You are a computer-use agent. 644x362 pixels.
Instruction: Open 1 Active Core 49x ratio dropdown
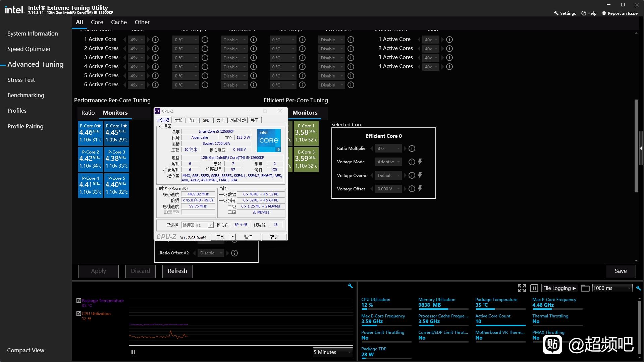point(137,40)
